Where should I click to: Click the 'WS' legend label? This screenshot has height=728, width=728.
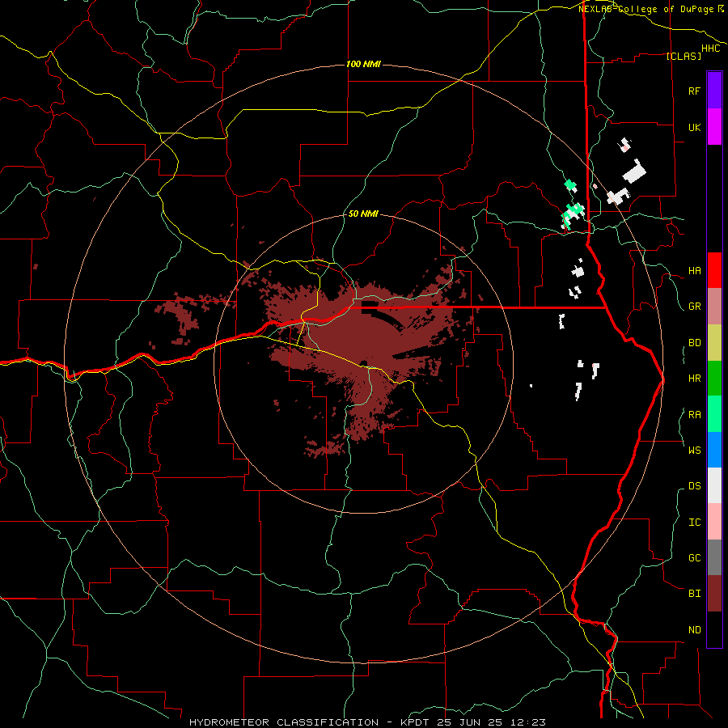[694, 450]
